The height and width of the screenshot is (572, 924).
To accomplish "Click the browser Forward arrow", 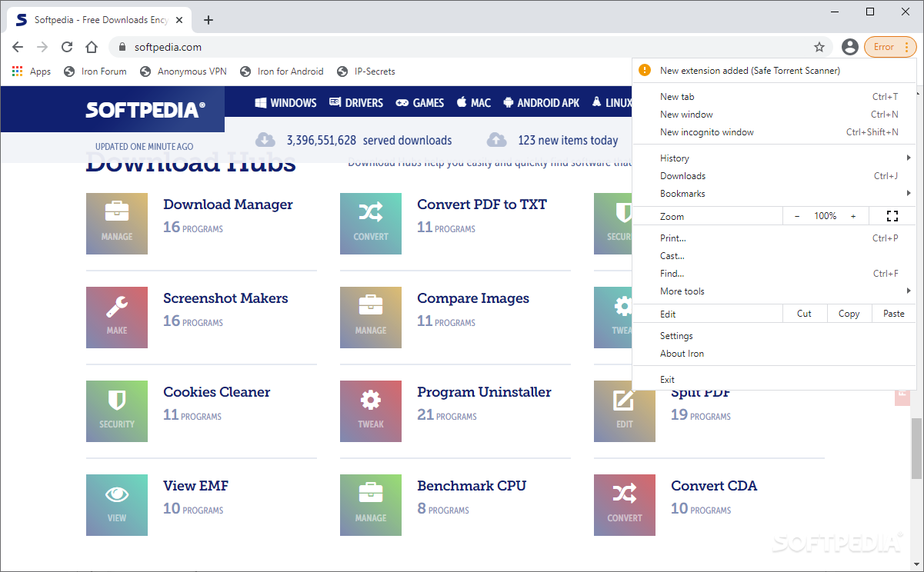I will coord(42,47).
